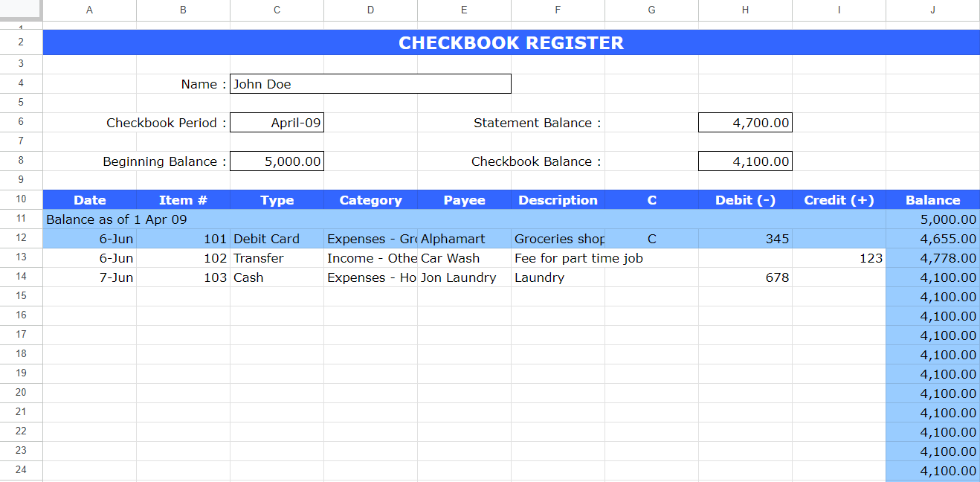Select the Checkbook Balance cell with 4,100.00
The image size is (980, 482).
[x=745, y=161]
